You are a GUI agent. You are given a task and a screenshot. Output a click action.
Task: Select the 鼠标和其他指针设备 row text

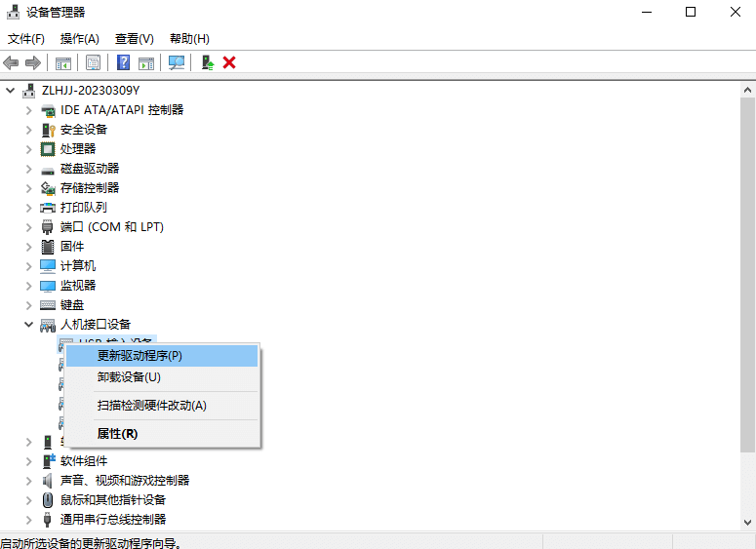pos(113,500)
